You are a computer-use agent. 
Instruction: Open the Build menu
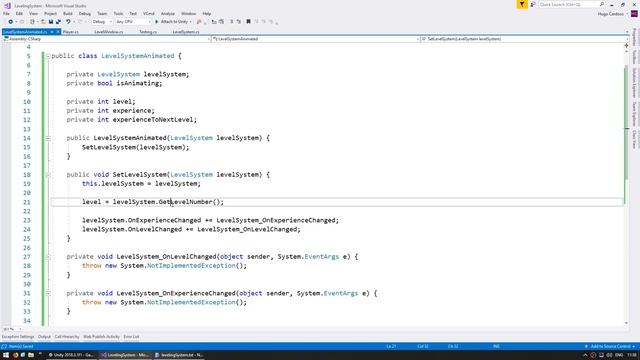[68, 13]
